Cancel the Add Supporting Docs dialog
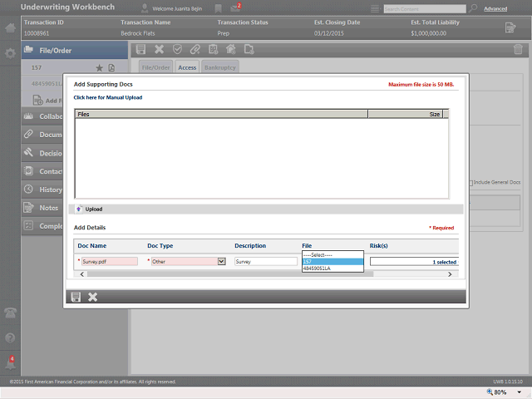 [92, 297]
